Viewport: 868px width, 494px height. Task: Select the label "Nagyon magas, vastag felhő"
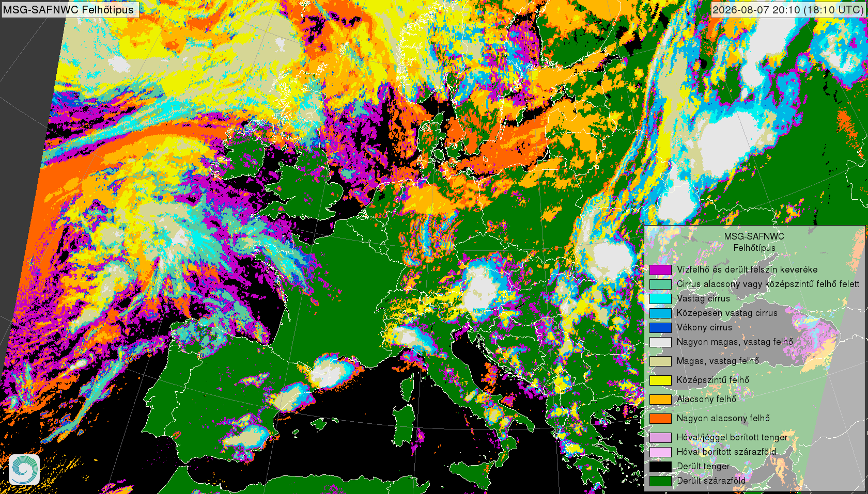(x=735, y=342)
